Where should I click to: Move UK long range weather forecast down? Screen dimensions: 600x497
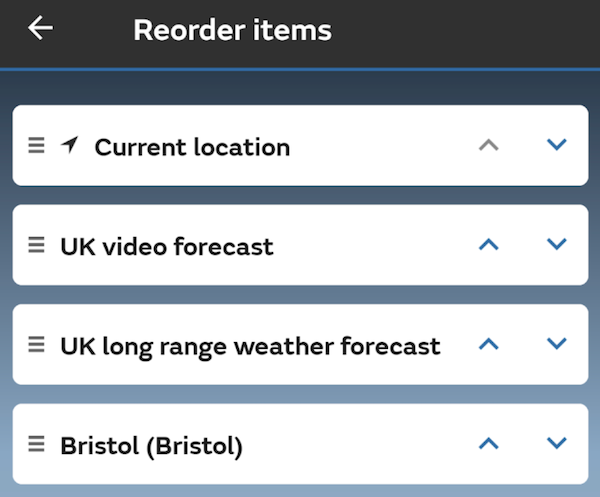pyautogui.click(x=557, y=344)
